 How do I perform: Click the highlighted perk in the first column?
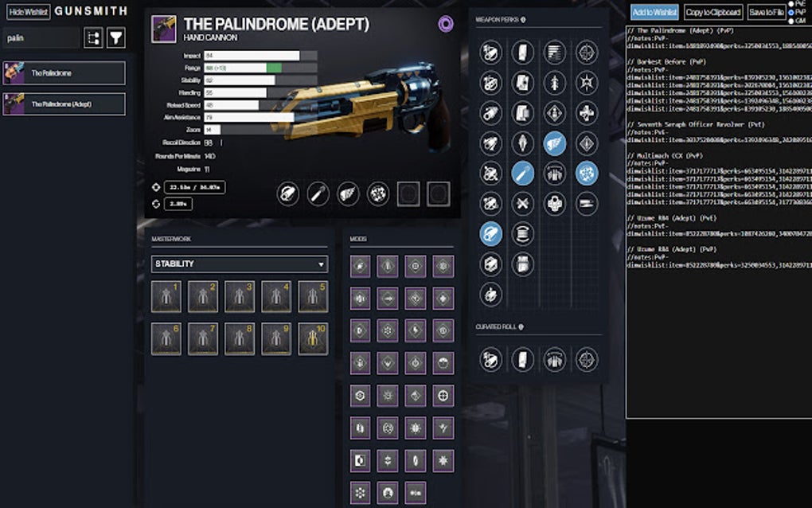click(x=490, y=234)
